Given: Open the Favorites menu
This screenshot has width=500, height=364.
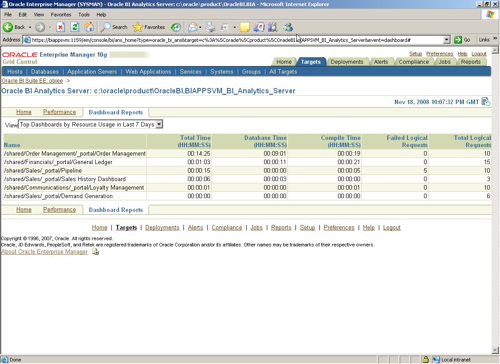Looking at the screenshot, I should pyautogui.click(x=61, y=15).
